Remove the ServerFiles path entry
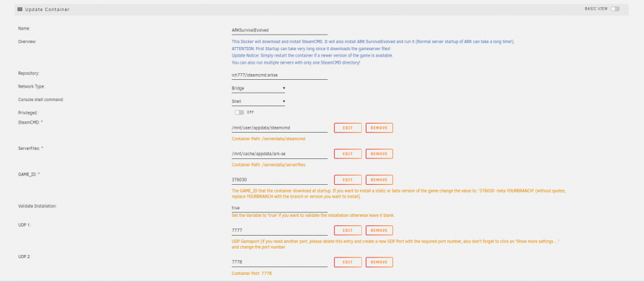644x282 pixels. pyautogui.click(x=379, y=154)
